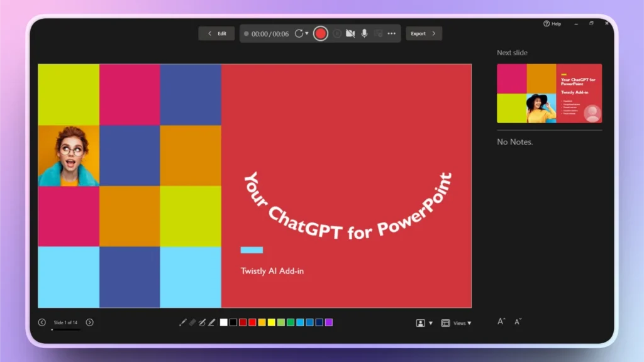Image resolution: width=644 pixels, height=362 pixels.
Task: Select the highlighter tool
Action: click(x=211, y=322)
